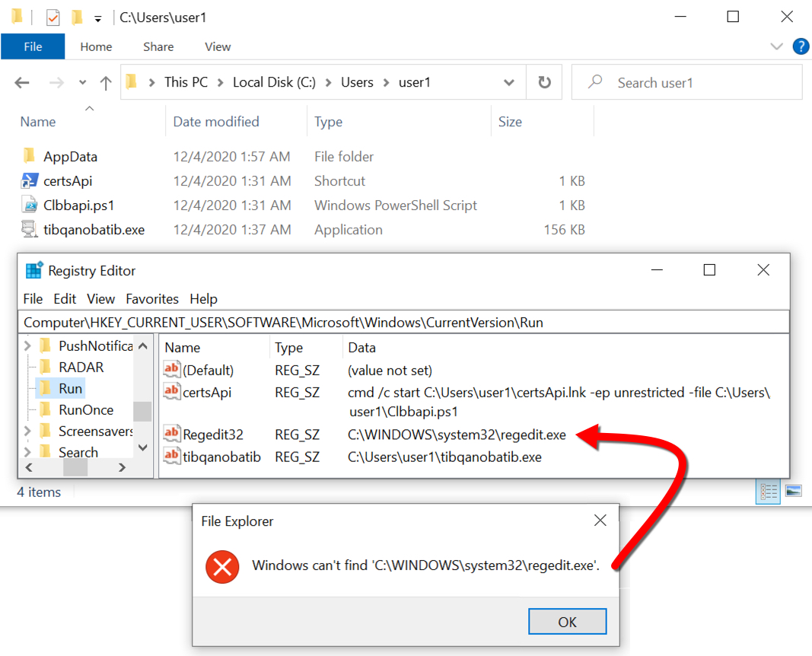
Task: Minimize the Registry Editor window
Action: (657, 269)
